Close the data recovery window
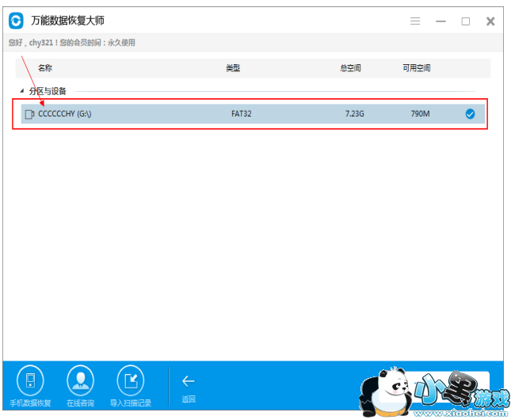Screen dimensions: 511x420 coord(490,21)
